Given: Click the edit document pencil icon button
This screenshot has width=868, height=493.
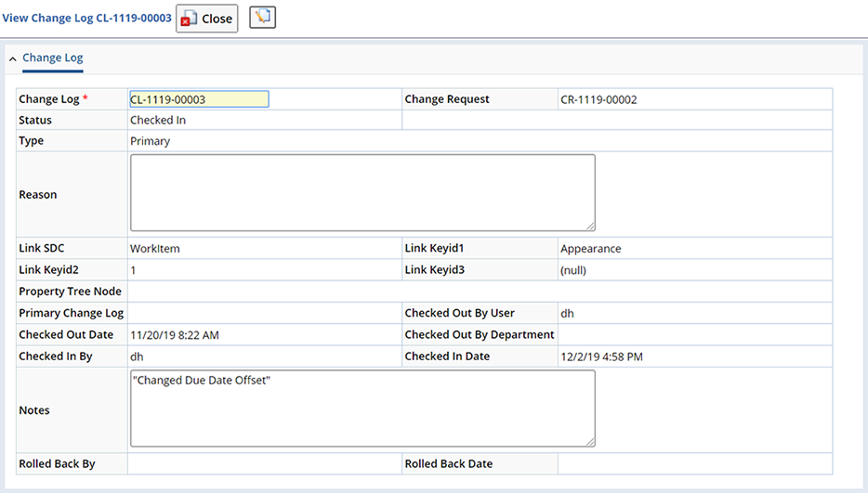Looking at the screenshot, I should 262,17.
